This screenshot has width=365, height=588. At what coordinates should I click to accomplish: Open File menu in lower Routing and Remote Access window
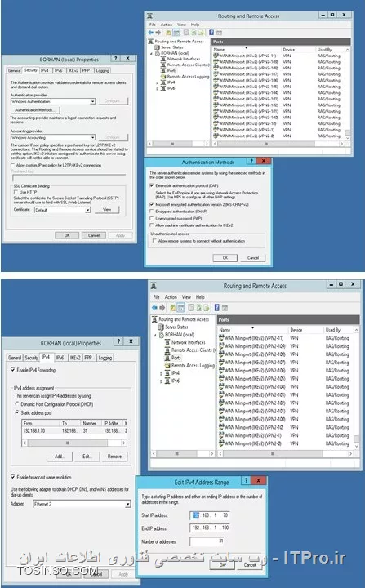[x=157, y=296]
